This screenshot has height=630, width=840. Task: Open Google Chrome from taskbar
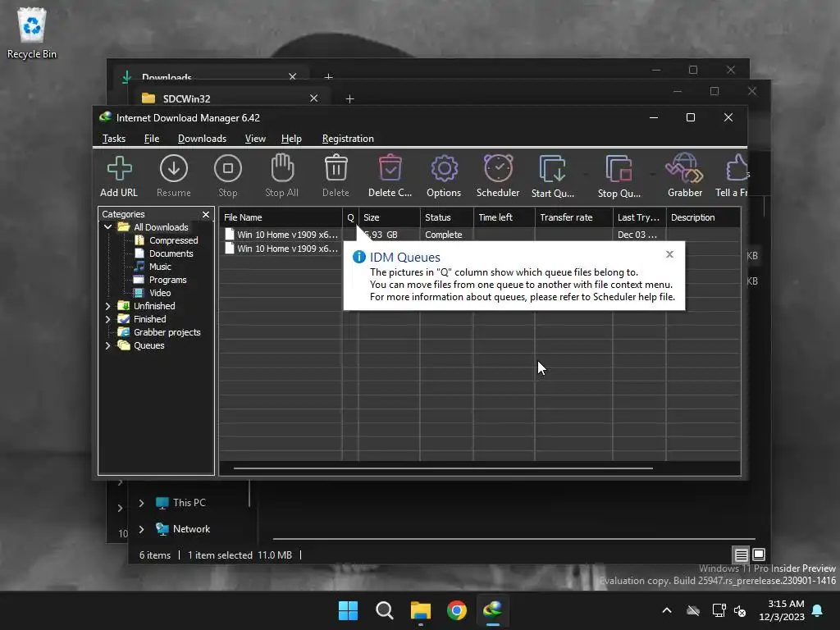(x=457, y=610)
